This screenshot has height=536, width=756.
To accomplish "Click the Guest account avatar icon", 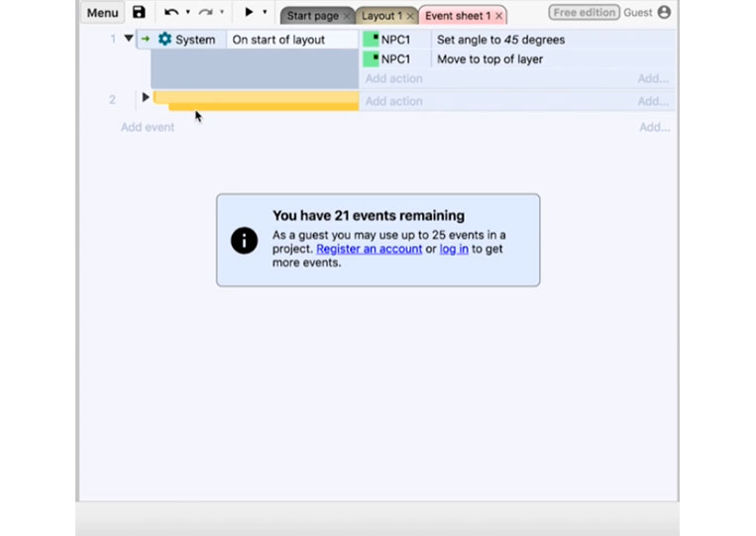I will pyautogui.click(x=664, y=12).
